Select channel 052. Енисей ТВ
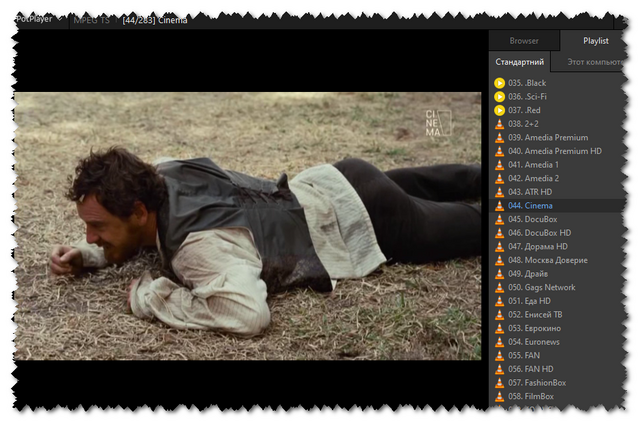 [535, 315]
